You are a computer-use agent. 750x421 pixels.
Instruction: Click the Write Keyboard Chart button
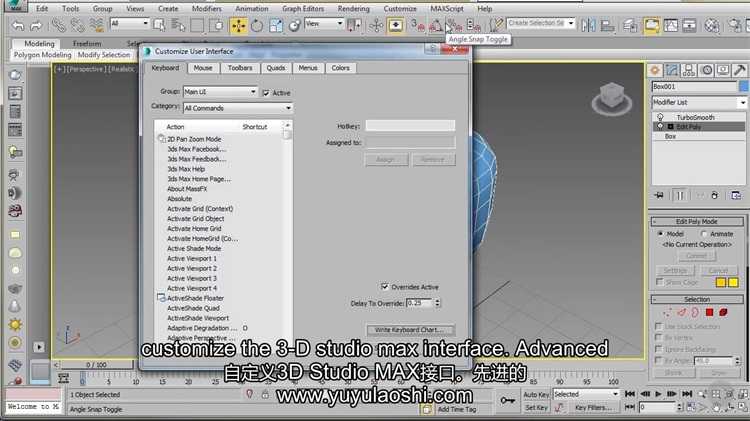click(x=410, y=330)
